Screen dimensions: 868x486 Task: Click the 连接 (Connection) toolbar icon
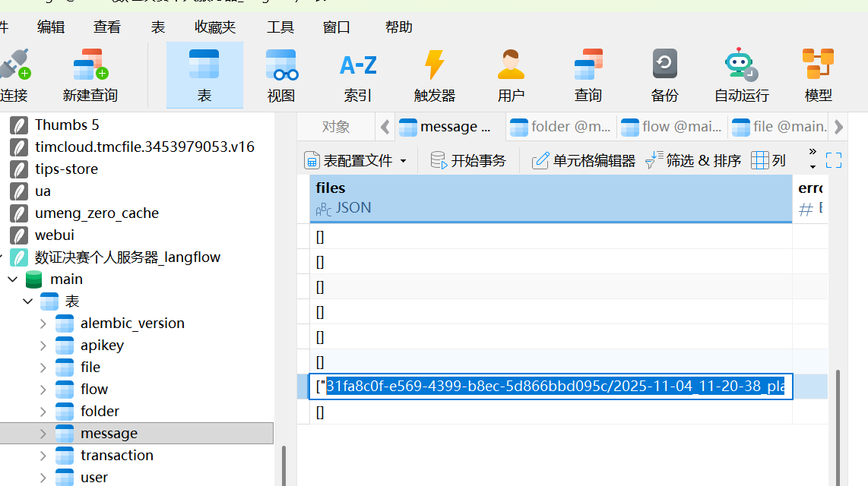tap(14, 75)
